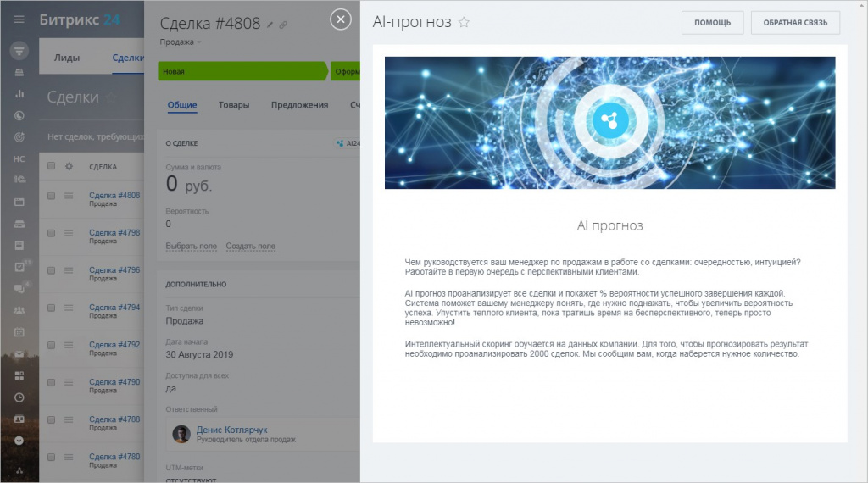The image size is (868, 483).
Task: Click the pencil icon to edit deal title
Action: click(x=270, y=25)
